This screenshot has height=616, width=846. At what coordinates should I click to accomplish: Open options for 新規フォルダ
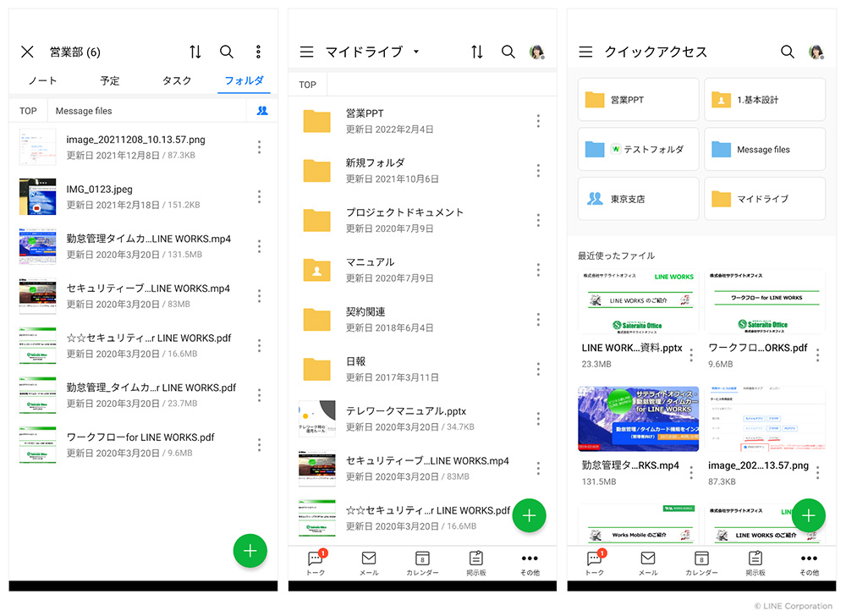(538, 171)
